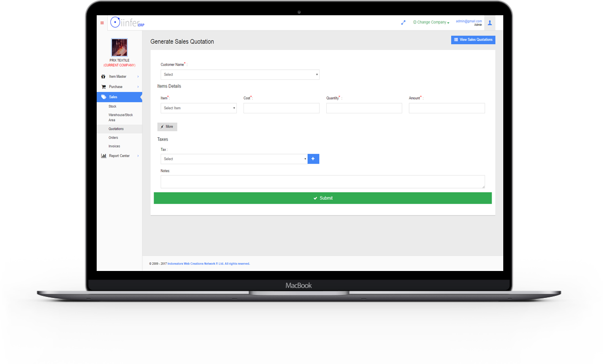
Task: Click the iinfer ERP logo
Action: [127, 22]
